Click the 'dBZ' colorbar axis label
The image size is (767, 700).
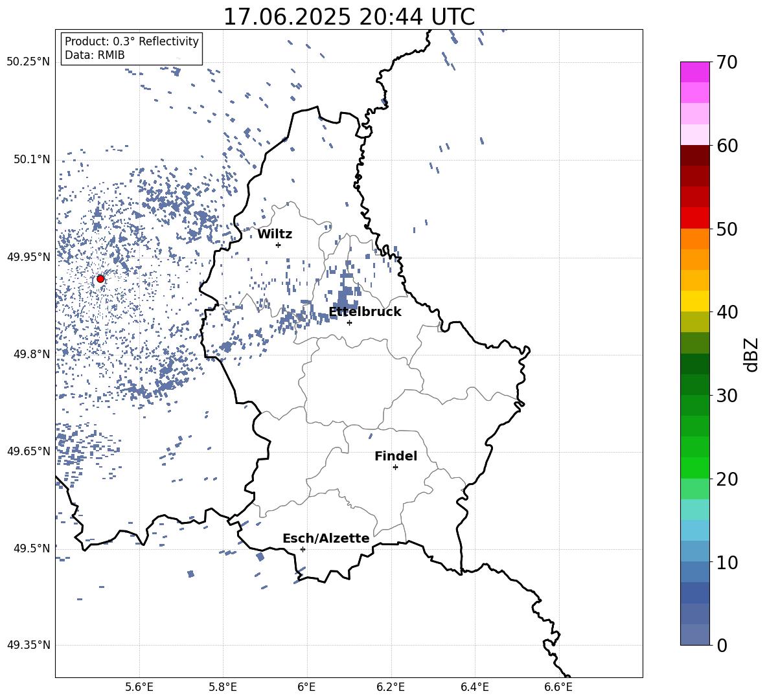[751, 354]
